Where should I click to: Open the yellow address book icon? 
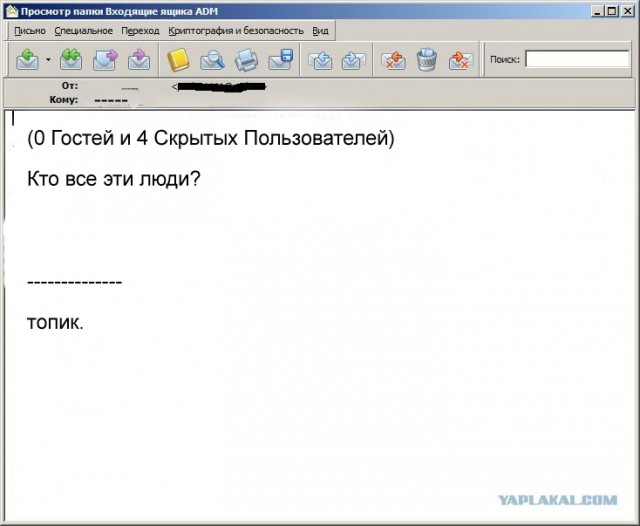[178, 60]
